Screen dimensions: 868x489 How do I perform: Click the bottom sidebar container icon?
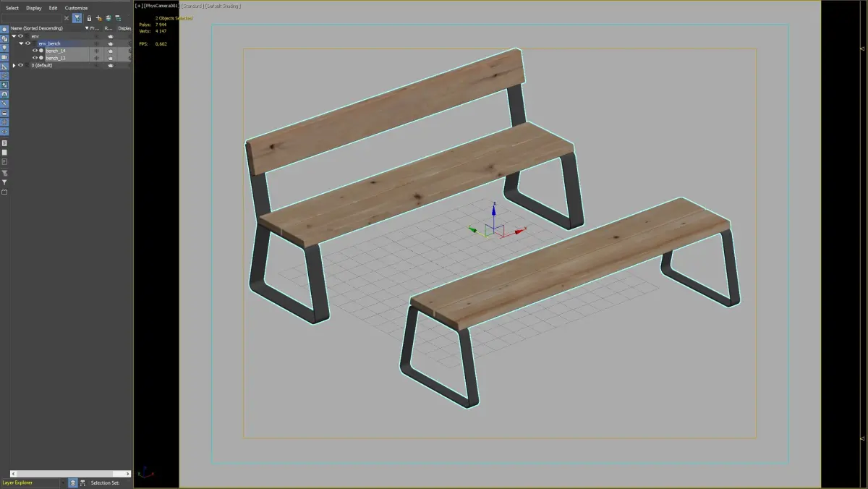coord(4,192)
